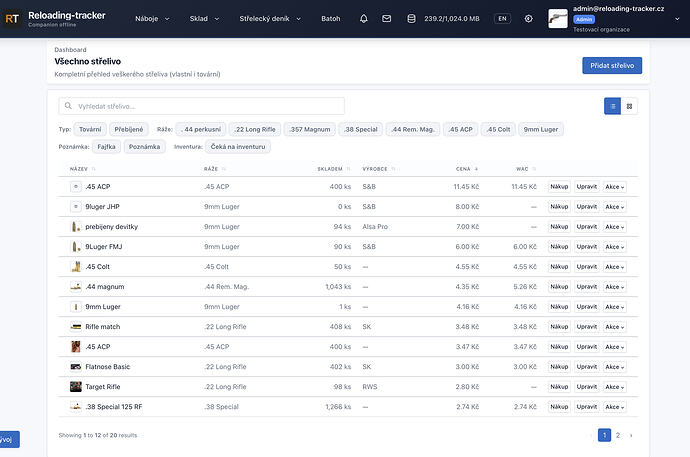The image size is (690, 457).
Task: Sort by Výrobce column sort icon
Action: pos(393,169)
